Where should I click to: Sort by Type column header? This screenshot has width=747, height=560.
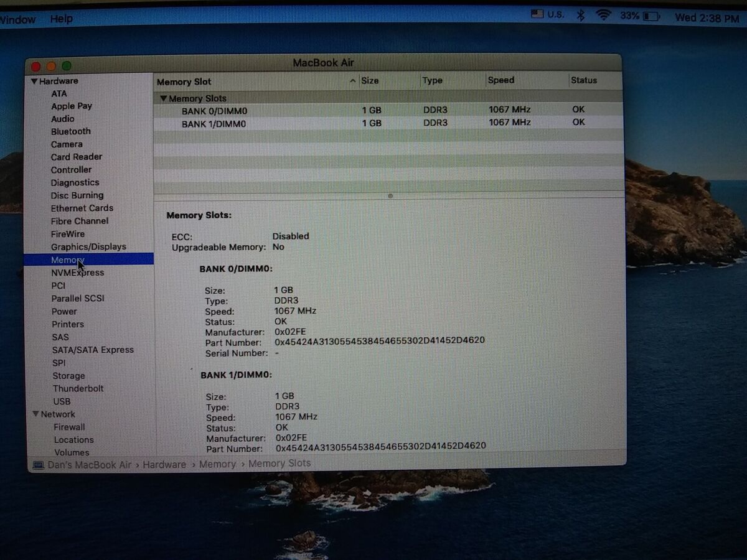[x=432, y=80]
